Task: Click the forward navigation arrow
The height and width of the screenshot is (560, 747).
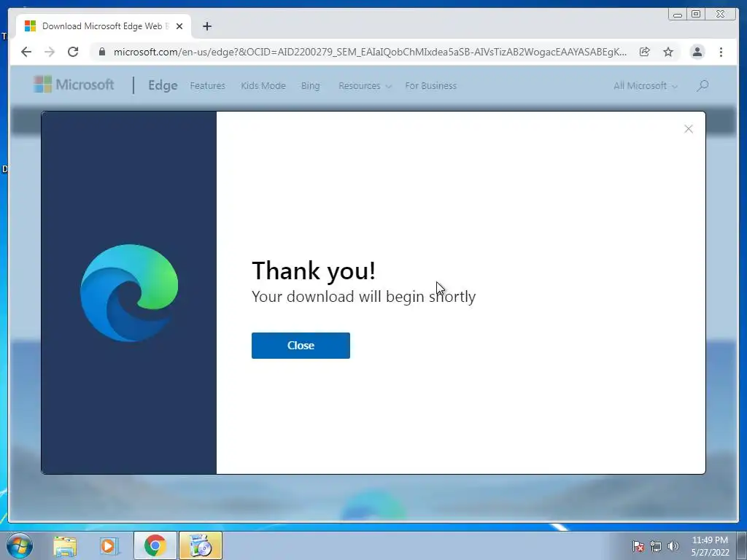Action: coord(50,52)
